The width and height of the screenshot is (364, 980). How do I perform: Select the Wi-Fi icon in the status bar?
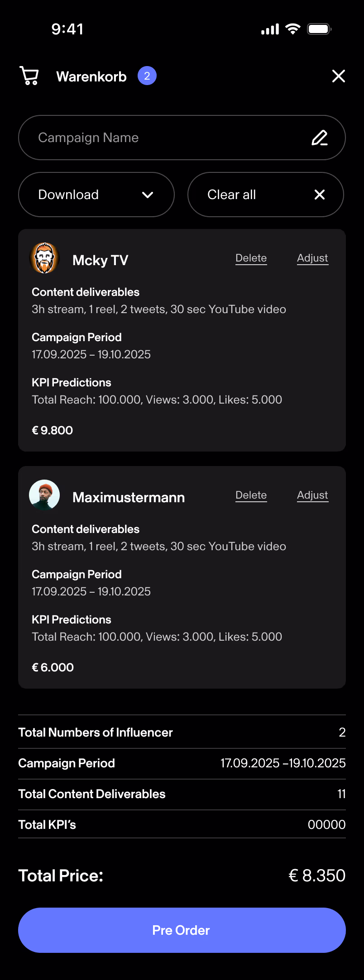coord(292,29)
